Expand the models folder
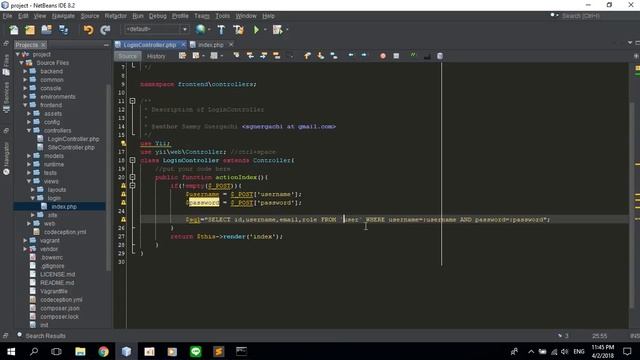640x360 pixels. [x=29, y=156]
